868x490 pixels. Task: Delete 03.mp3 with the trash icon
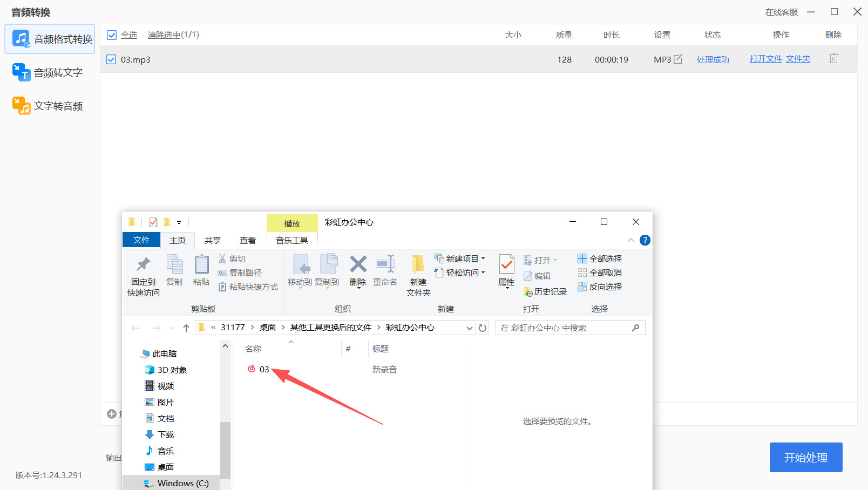point(833,58)
